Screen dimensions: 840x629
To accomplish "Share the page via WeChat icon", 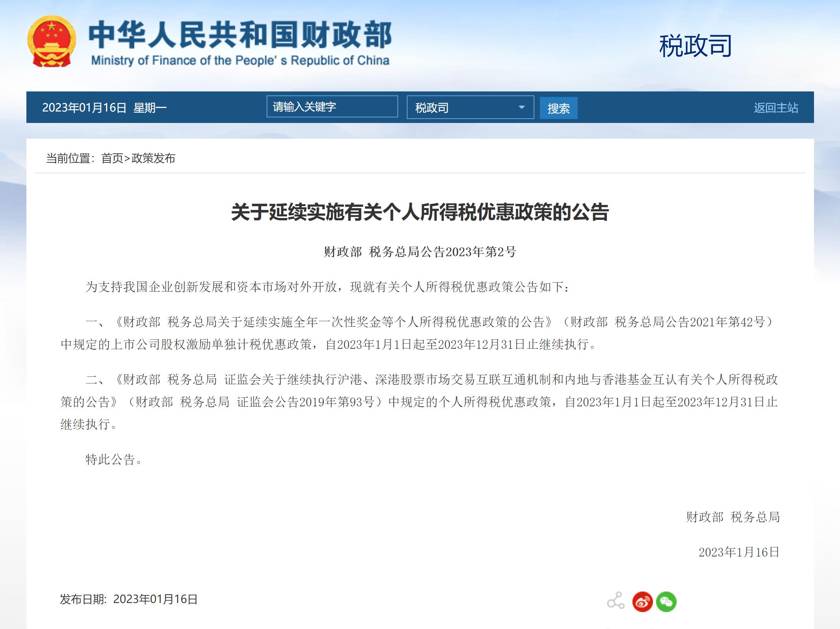I will 666,602.
